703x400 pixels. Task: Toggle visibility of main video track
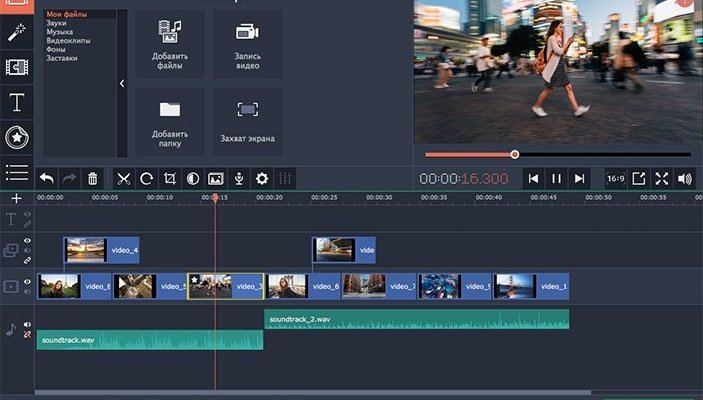(x=27, y=282)
